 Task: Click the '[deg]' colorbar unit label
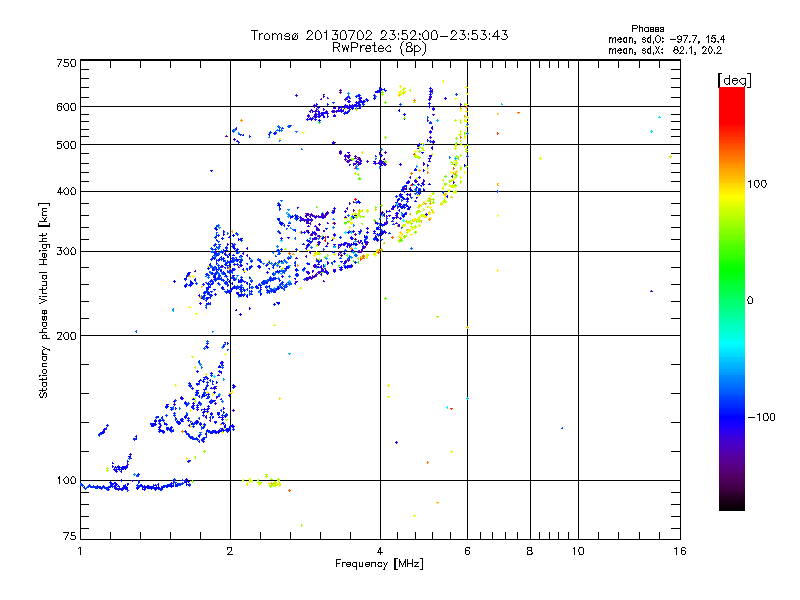734,80
